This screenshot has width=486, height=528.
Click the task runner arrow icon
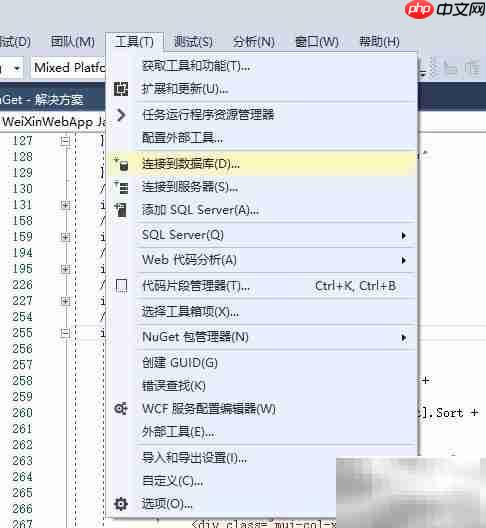pos(121,115)
